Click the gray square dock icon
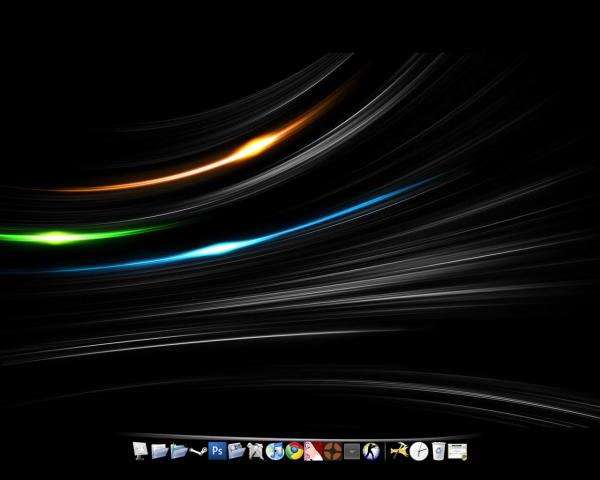600x480 pixels. [351, 452]
